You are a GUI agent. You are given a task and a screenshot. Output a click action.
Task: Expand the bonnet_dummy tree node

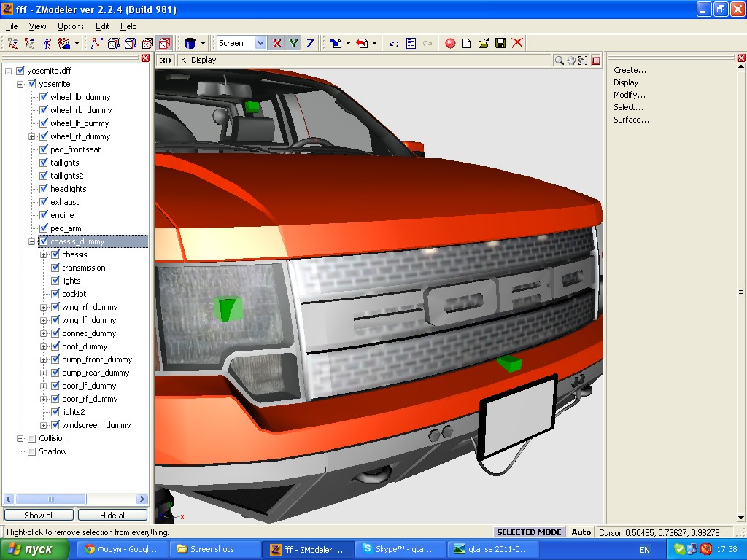click(43, 334)
